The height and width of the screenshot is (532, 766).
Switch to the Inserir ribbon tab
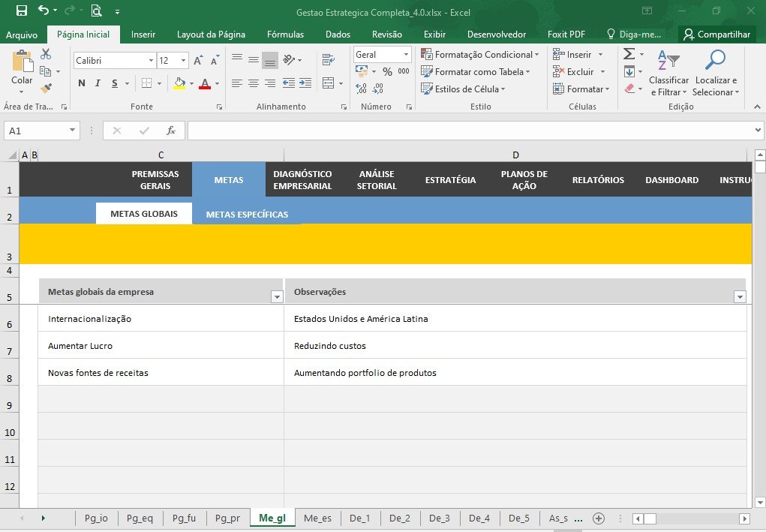[x=143, y=35]
